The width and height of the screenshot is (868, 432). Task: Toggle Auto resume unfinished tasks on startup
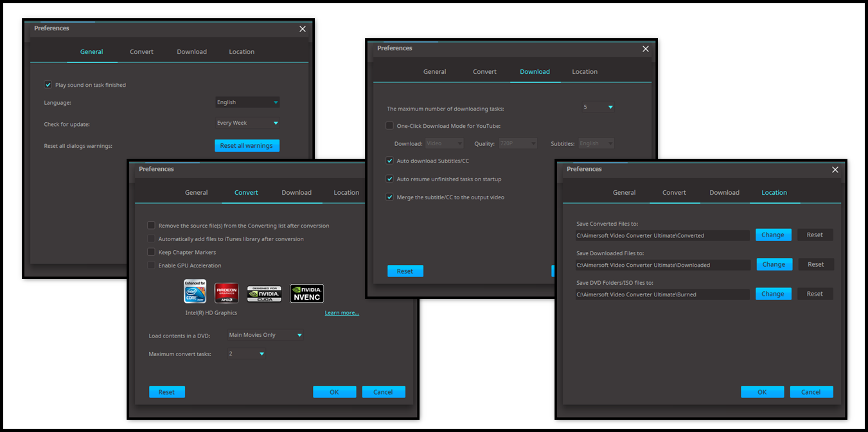[x=389, y=179]
